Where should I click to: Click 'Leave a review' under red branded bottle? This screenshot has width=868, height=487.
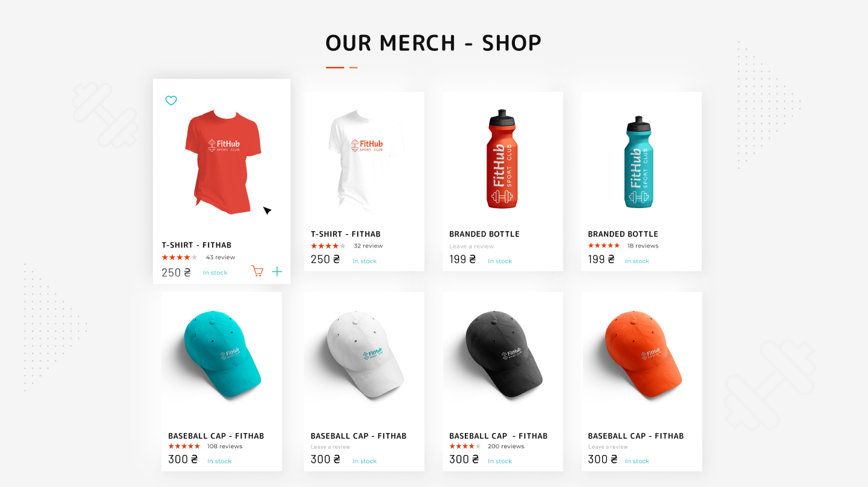point(471,246)
